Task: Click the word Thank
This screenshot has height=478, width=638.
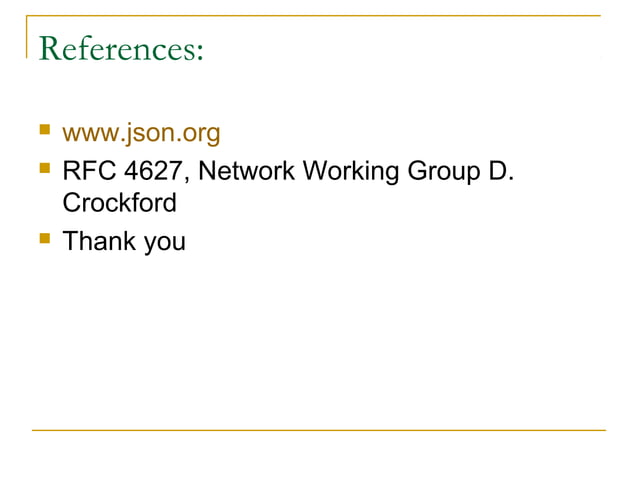Action: (99, 241)
